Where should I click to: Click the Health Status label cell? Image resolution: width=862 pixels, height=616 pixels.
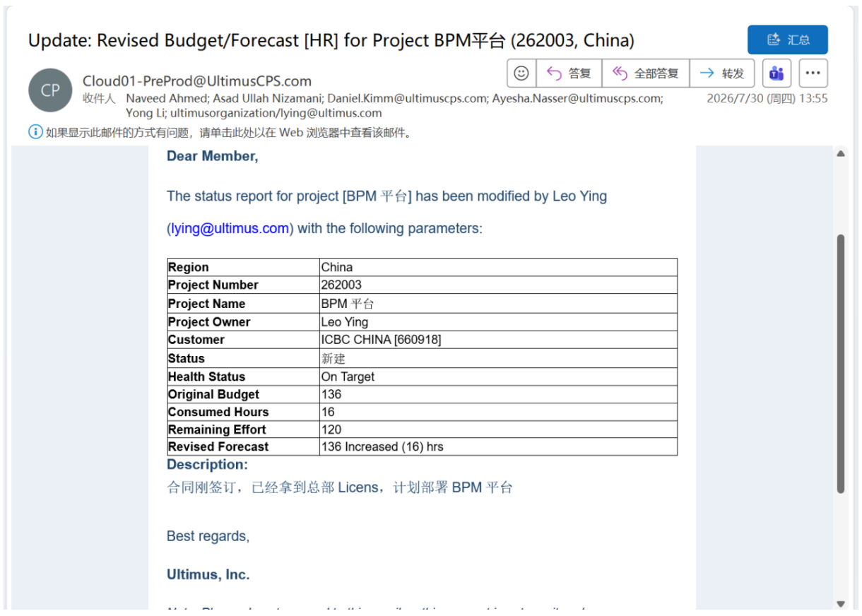pyautogui.click(x=243, y=377)
